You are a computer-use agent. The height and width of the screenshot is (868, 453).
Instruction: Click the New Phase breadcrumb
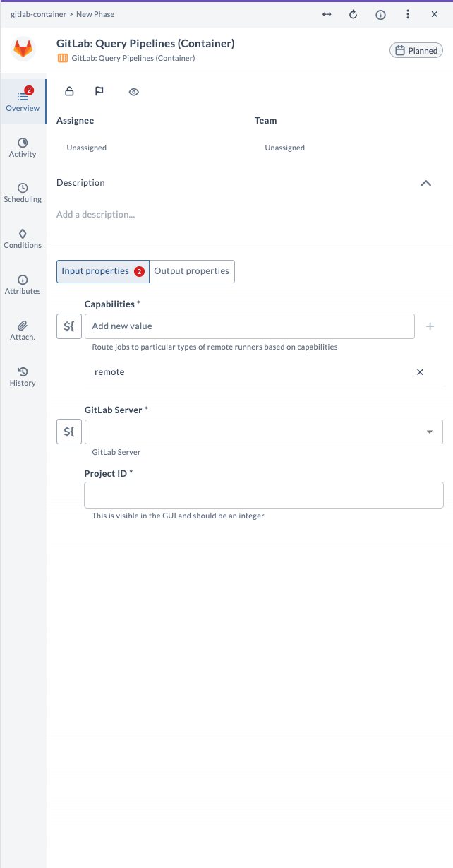(x=95, y=14)
